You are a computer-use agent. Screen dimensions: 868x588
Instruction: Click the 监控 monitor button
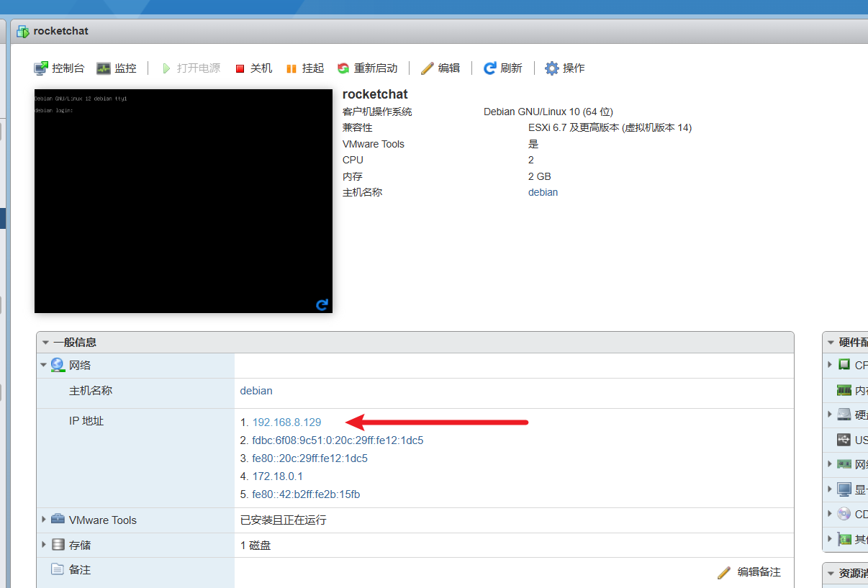click(x=117, y=68)
